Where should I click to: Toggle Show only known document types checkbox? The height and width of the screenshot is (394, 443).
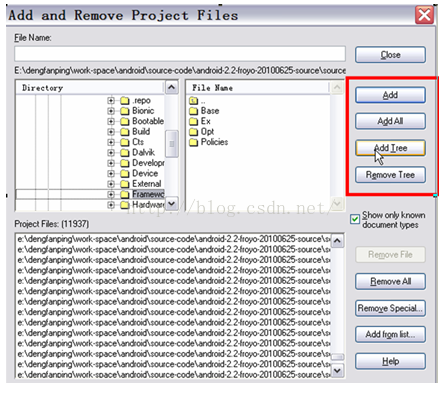(355, 219)
